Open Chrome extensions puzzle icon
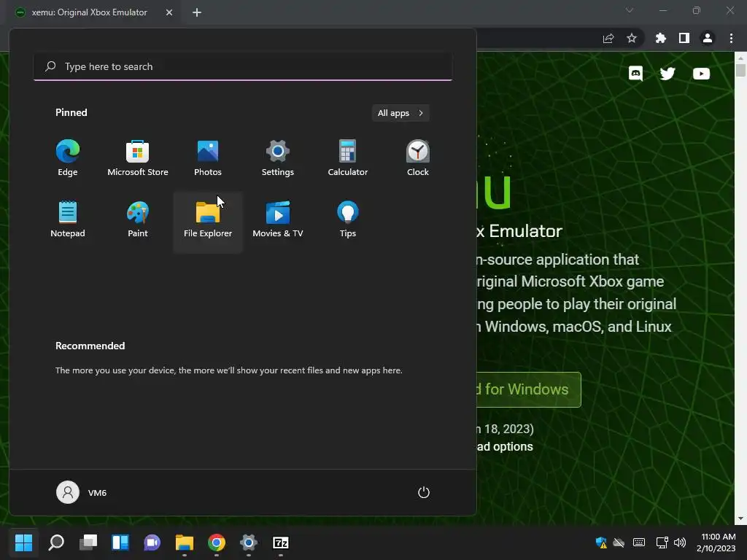 click(661, 38)
